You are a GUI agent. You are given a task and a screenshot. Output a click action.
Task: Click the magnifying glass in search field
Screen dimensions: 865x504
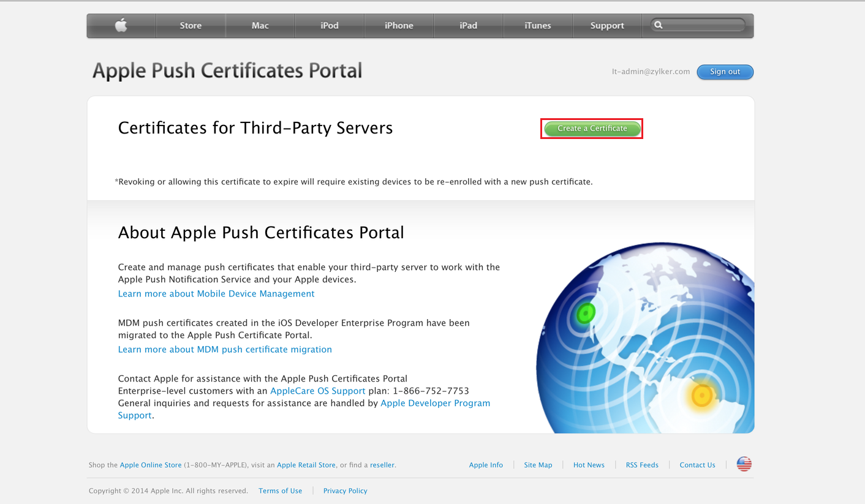[x=658, y=24]
